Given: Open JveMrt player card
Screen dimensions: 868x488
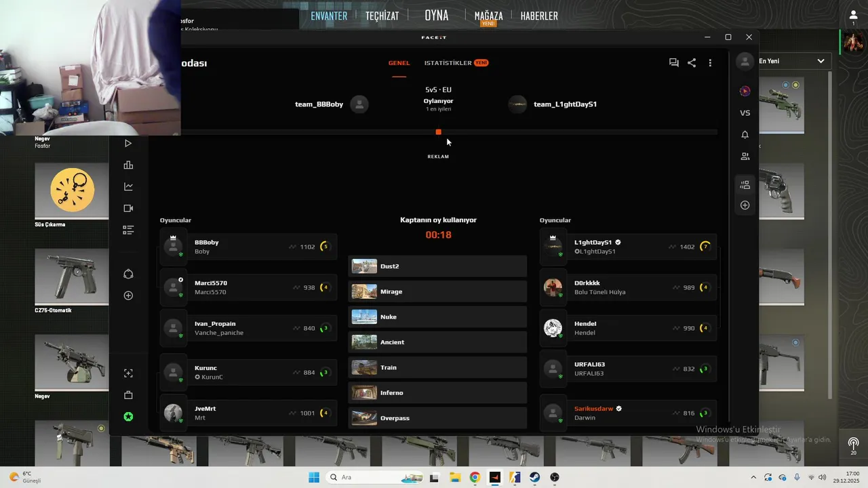Looking at the screenshot, I should 248,413.
